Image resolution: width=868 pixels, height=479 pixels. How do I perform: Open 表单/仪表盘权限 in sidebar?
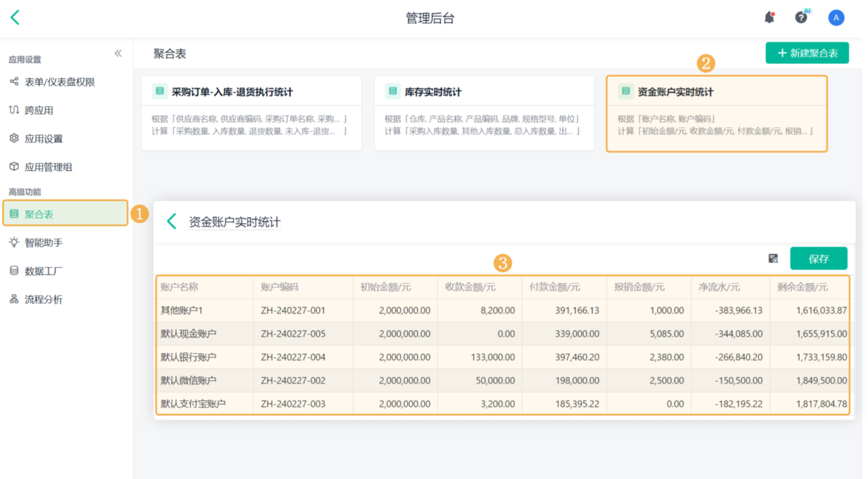click(59, 82)
